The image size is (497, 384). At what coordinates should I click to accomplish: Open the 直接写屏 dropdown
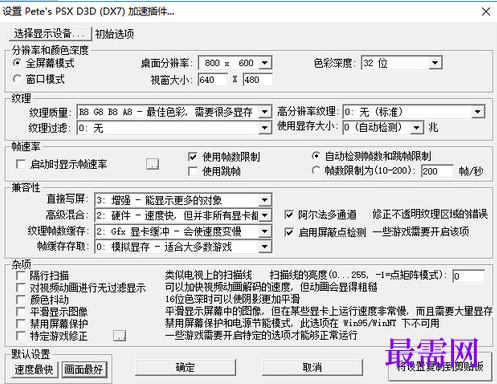point(183,200)
